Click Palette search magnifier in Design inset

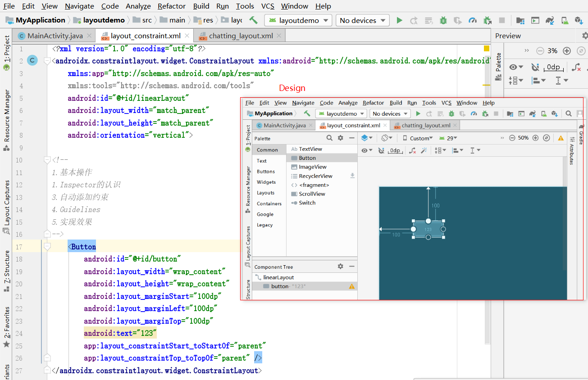pos(329,138)
